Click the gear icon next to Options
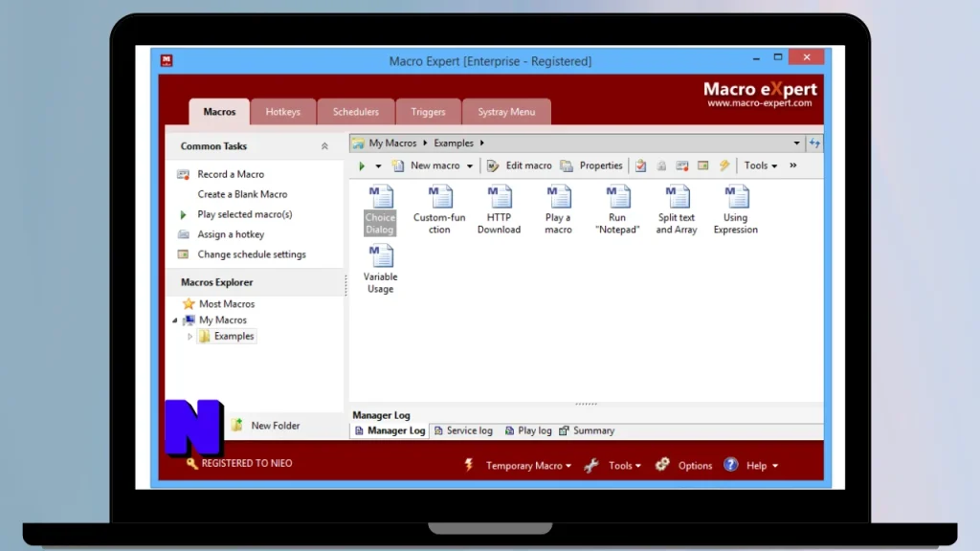This screenshot has width=980, height=551. point(662,464)
